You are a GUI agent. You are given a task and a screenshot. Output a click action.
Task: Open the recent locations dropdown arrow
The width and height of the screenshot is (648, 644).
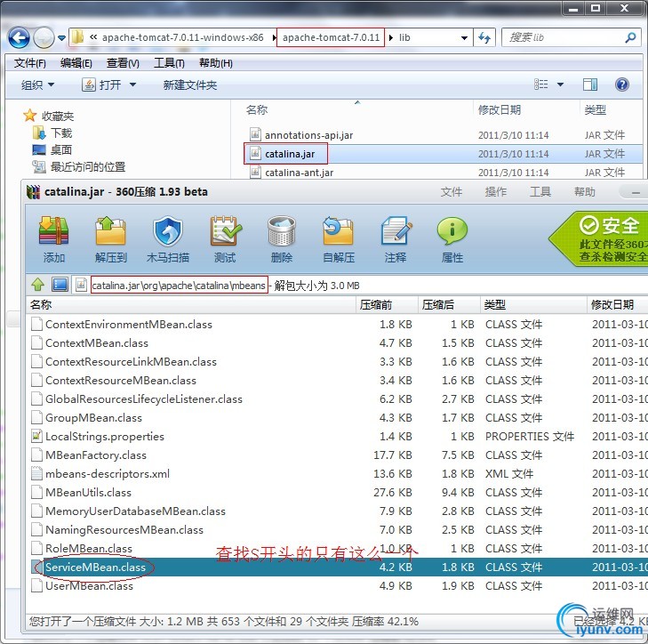tap(61, 38)
